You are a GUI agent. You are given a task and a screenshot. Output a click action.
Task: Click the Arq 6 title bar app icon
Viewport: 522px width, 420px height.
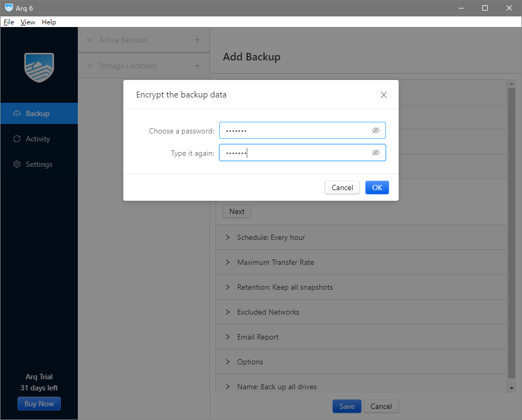[8, 8]
